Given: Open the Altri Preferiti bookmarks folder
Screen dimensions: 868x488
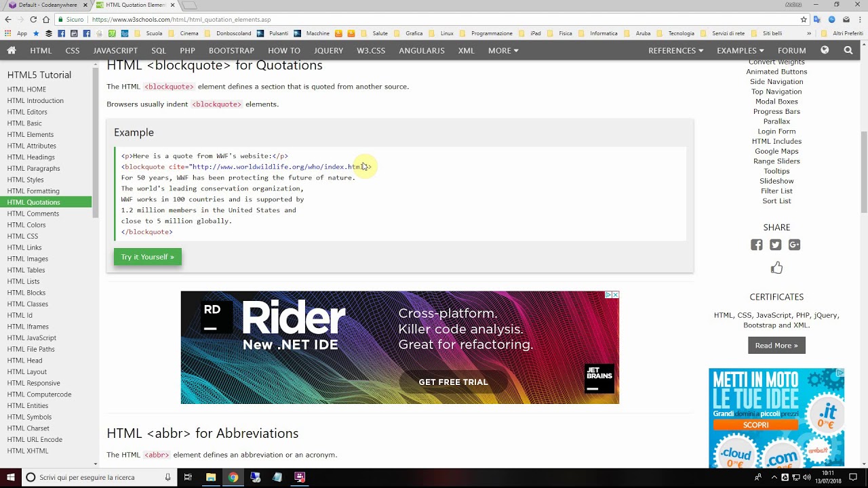Looking at the screenshot, I should tap(842, 33).
